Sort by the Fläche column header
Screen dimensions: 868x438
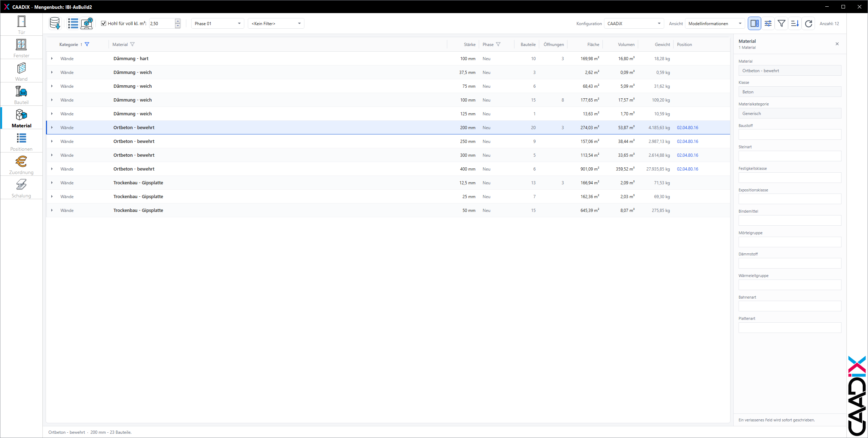coord(593,44)
